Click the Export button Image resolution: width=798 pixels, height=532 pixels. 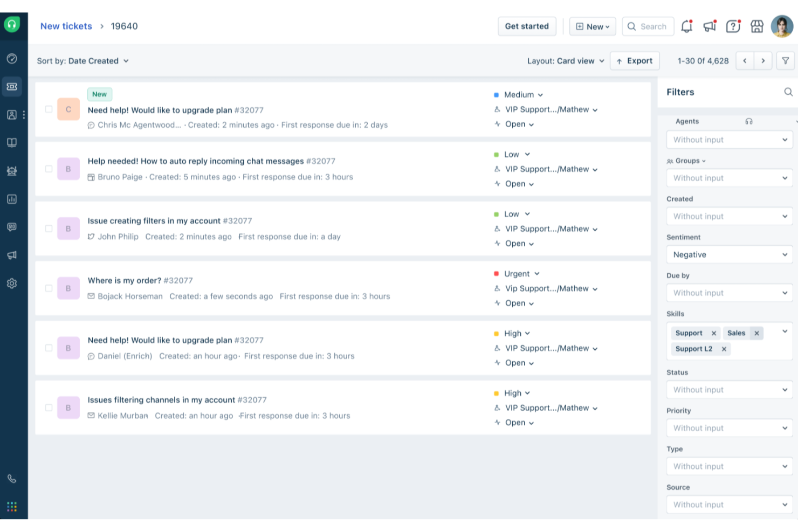coord(635,60)
